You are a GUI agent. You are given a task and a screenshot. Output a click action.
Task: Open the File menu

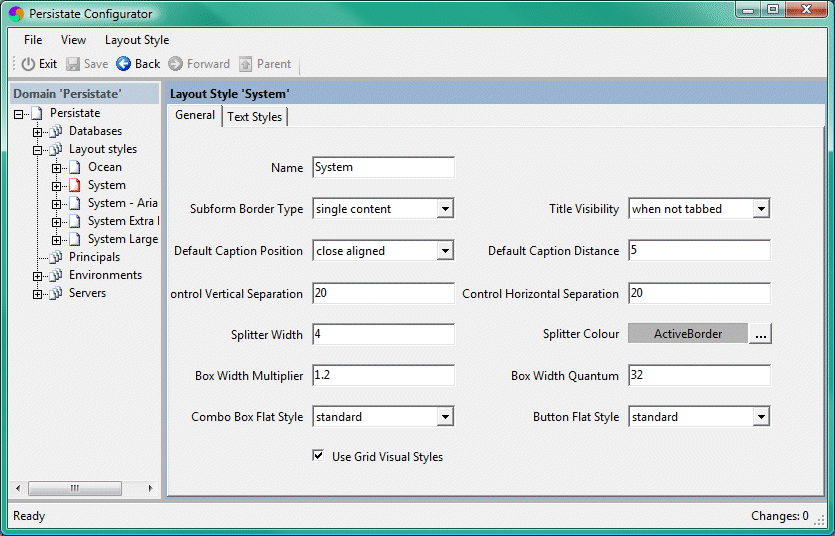pos(33,40)
